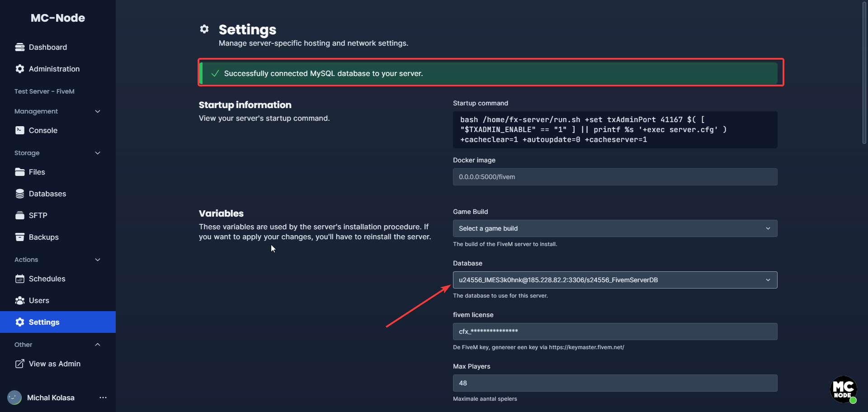This screenshot has width=868, height=412.
Task: Click the Files folder icon
Action: [x=20, y=172]
